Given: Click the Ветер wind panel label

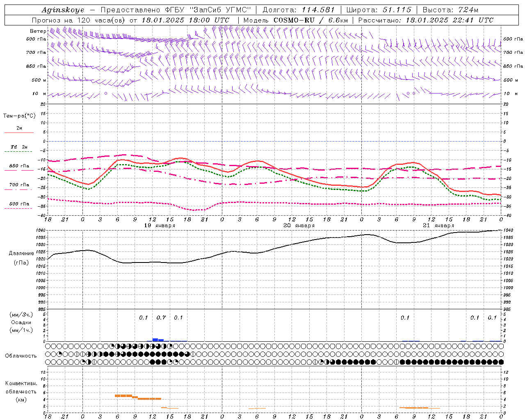Looking at the screenshot, I should pos(38,31).
